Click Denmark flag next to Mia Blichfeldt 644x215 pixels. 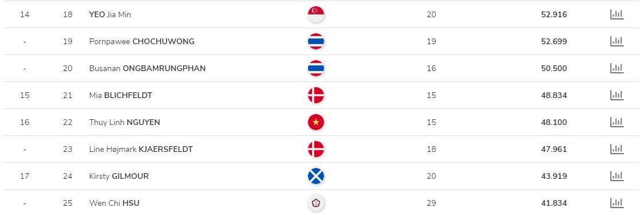[x=316, y=95]
